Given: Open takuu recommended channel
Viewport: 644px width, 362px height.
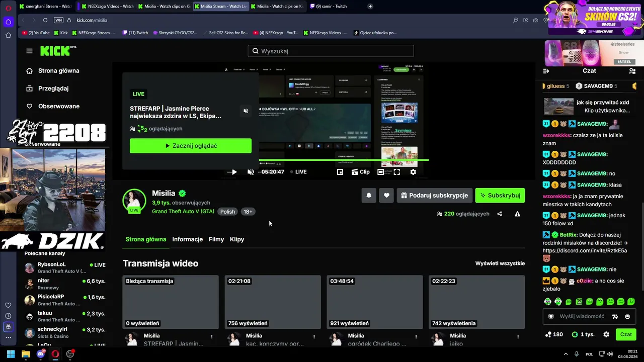Looking at the screenshot, I should point(65,316).
